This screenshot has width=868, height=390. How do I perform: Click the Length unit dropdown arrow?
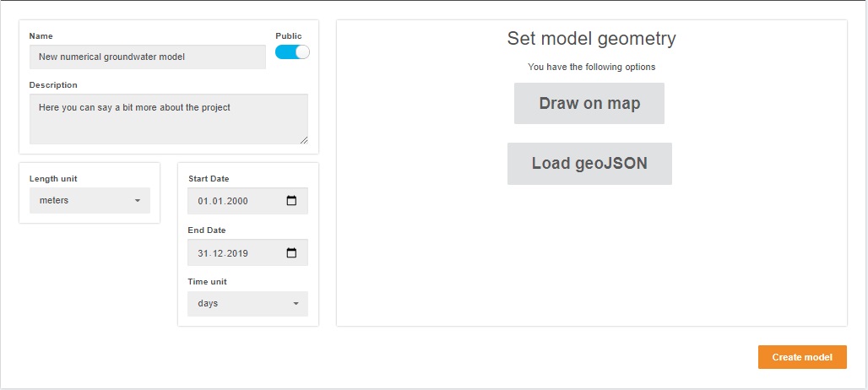click(138, 201)
